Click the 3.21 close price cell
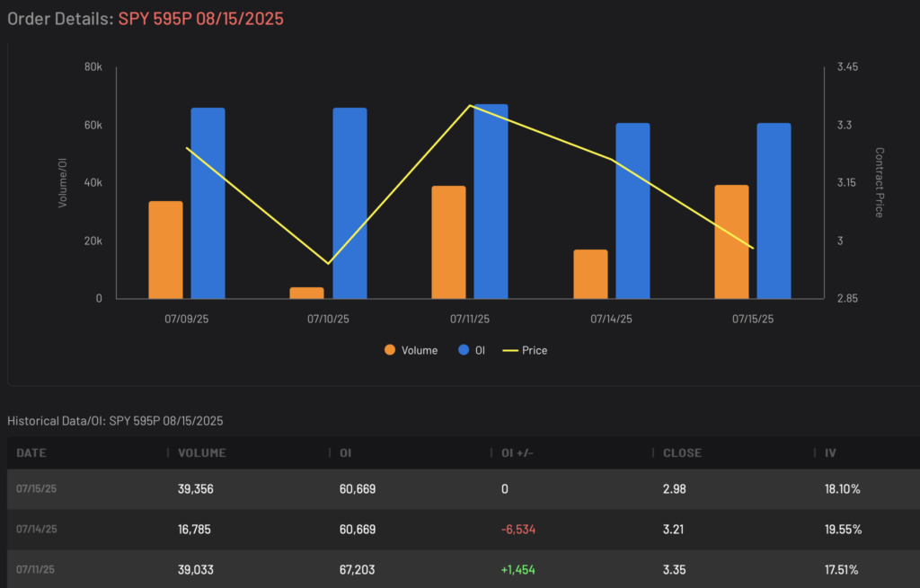This screenshot has height=588, width=920. coord(673,530)
